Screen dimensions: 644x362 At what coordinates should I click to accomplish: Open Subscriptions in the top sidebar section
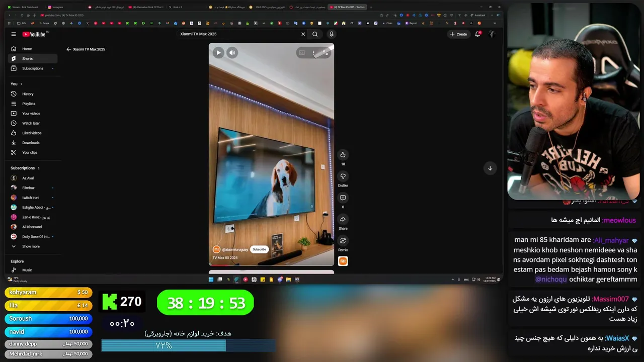[x=33, y=68]
